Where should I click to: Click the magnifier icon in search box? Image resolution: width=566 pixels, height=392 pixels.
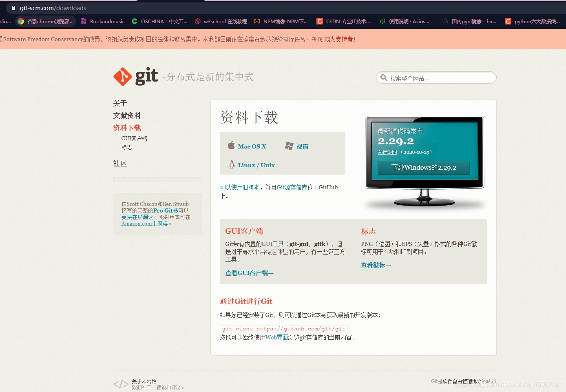tap(384, 78)
